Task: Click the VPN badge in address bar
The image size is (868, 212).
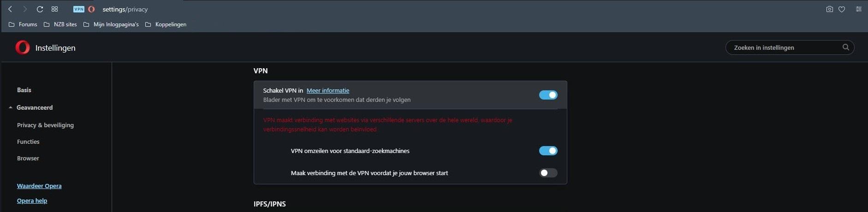Action: click(x=79, y=9)
